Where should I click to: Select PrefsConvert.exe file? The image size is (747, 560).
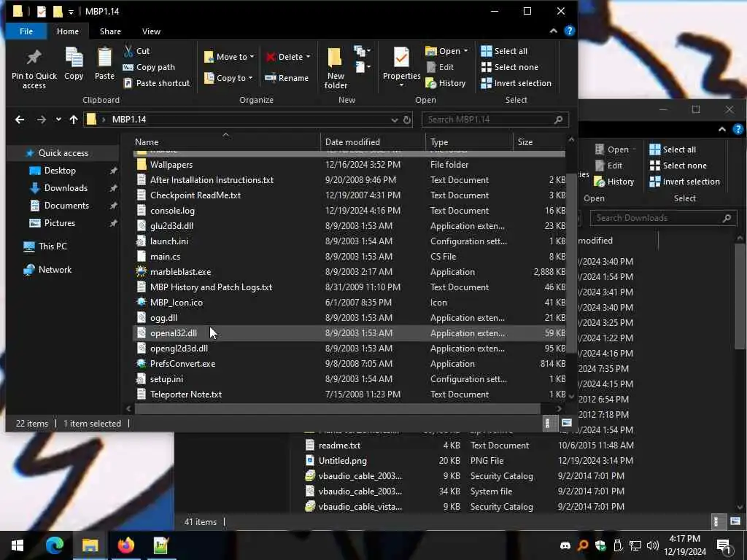(x=349, y=364)
